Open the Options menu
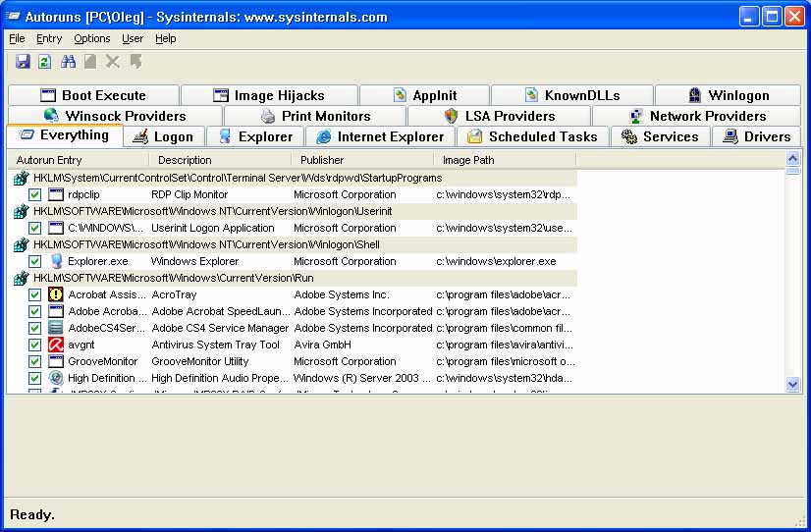The height and width of the screenshot is (532, 811). pyautogui.click(x=92, y=38)
